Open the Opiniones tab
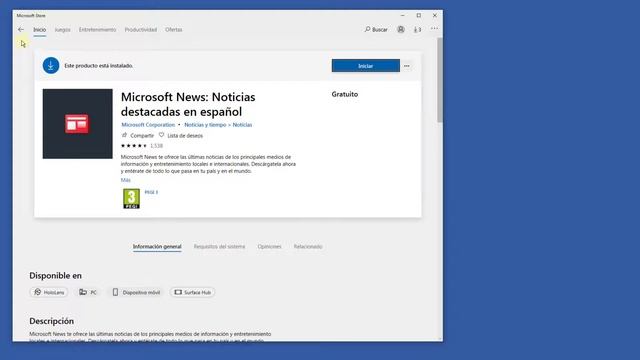This screenshot has height=360, width=640. 269,247
